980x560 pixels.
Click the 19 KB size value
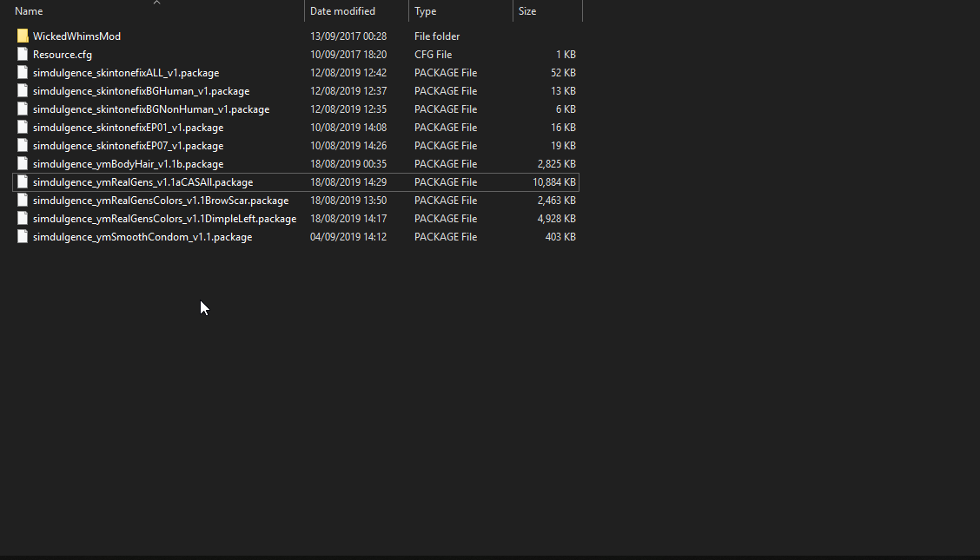coord(563,146)
